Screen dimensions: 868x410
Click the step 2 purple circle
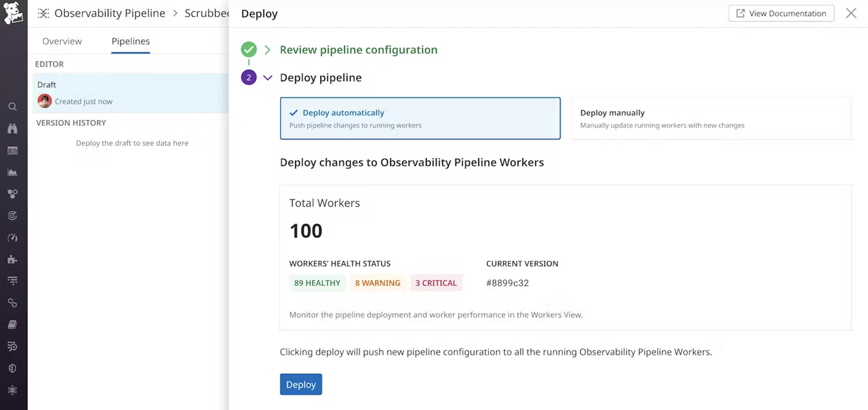[249, 77]
